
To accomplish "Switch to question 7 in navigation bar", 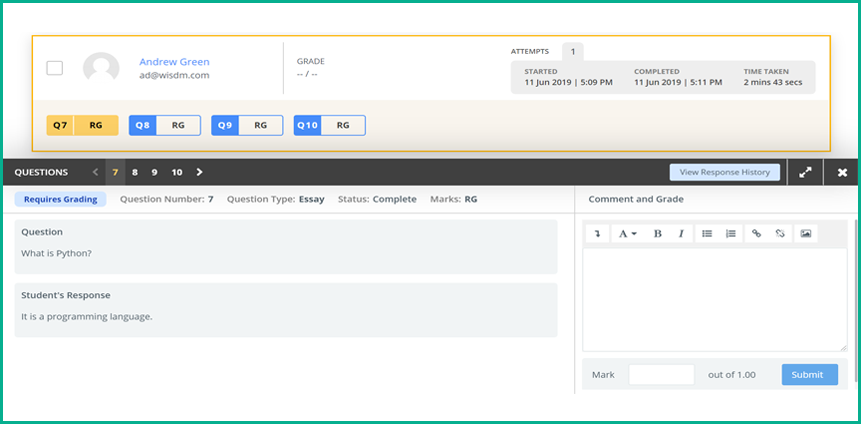I will pos(115,172).
